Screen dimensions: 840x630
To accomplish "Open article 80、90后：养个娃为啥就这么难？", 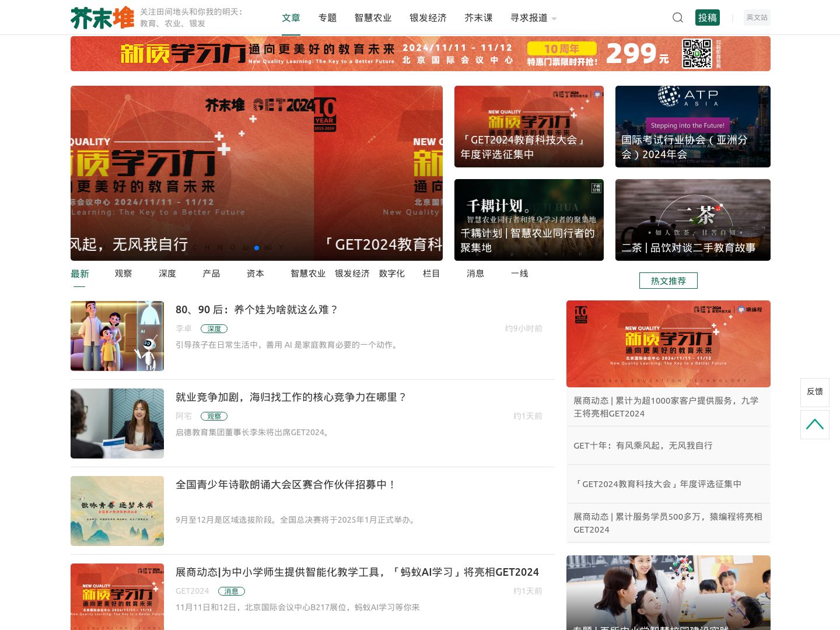I will click(x=257, y=310).
